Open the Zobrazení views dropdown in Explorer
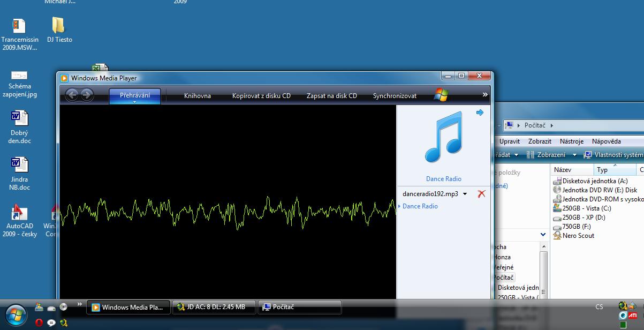 tap(574, 155)
